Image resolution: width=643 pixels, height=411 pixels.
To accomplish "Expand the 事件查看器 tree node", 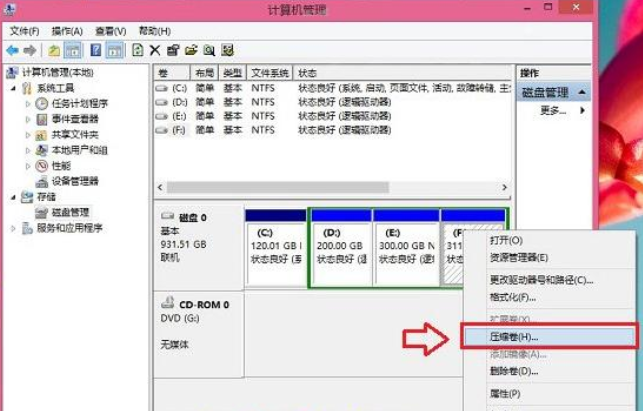I will [x=28, y=119].
